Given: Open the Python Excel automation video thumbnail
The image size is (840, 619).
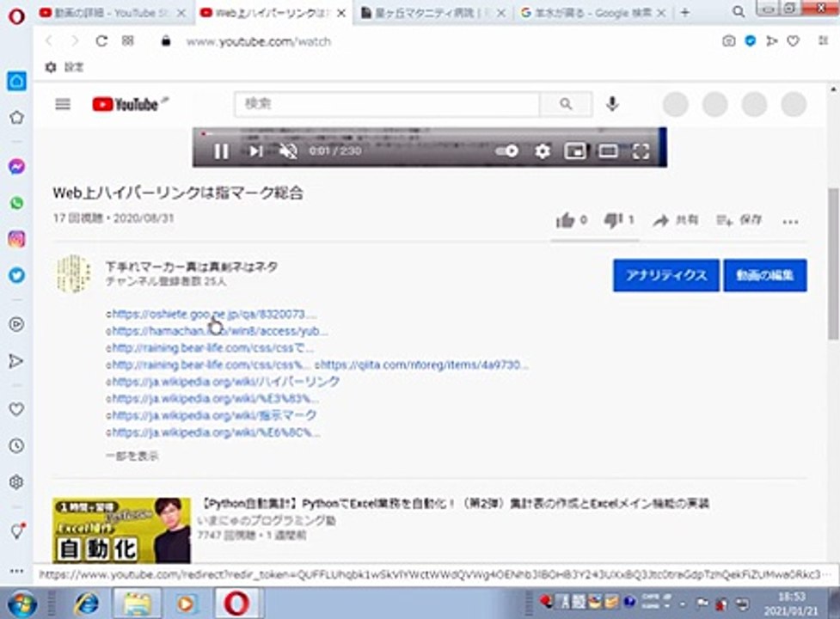Looking at the screenshot, I should tap(121, 530).
